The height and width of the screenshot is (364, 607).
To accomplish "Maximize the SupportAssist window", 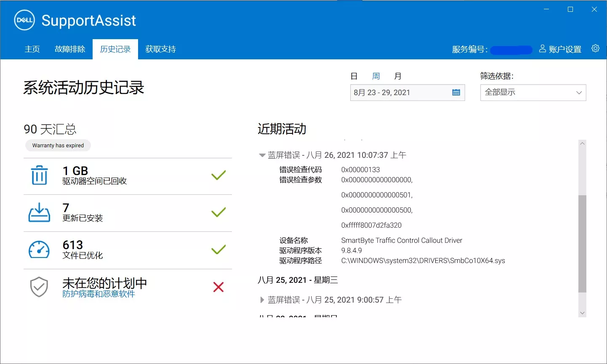I will [x=570, y=9].
